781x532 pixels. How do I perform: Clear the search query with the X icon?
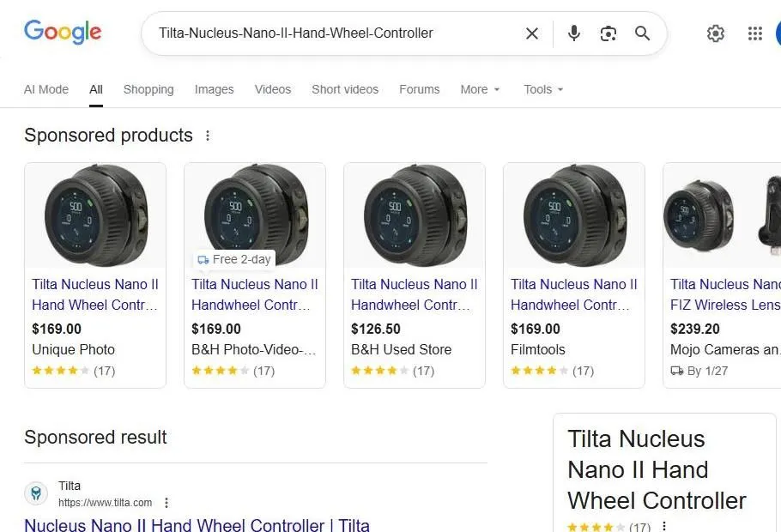click(531, 33)
